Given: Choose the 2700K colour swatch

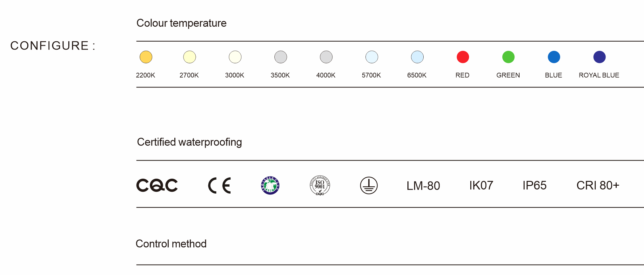Looking at the screenshot, I should pos(190,57).
